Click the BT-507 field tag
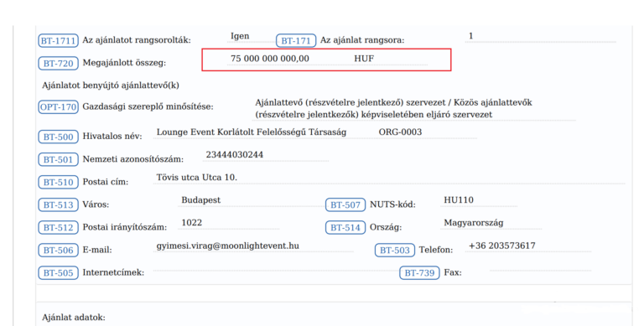644x326 pixels. pos(345,204)
